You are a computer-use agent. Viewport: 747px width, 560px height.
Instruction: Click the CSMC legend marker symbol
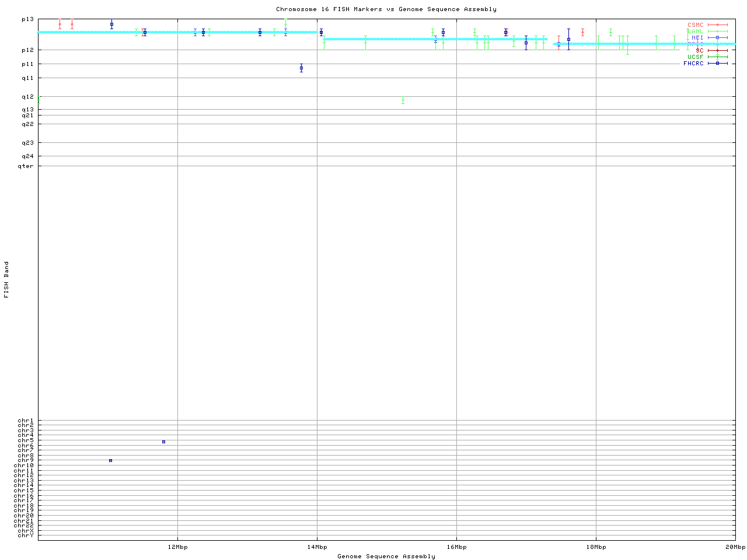pyautogui.click(x=718, y=25)
